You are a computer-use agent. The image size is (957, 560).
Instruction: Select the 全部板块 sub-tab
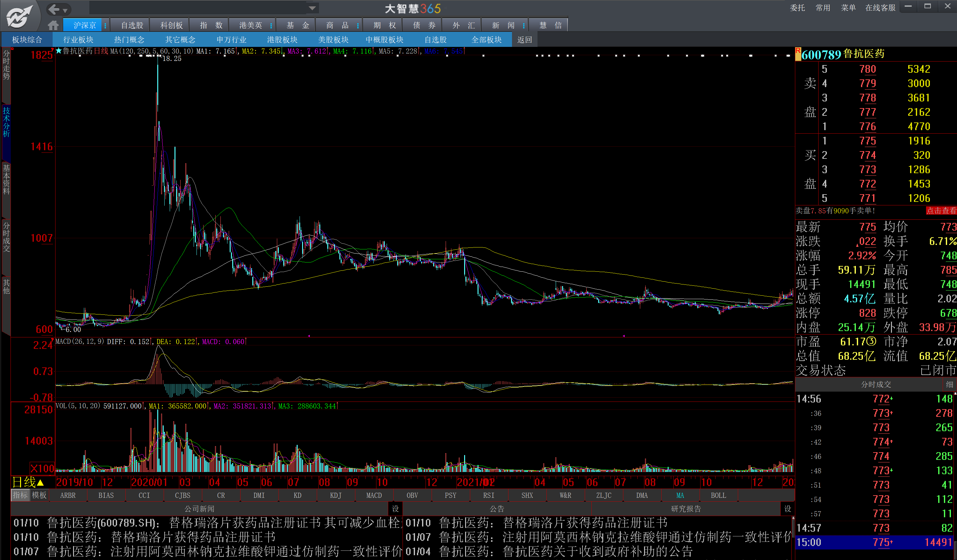coord(486,40)
